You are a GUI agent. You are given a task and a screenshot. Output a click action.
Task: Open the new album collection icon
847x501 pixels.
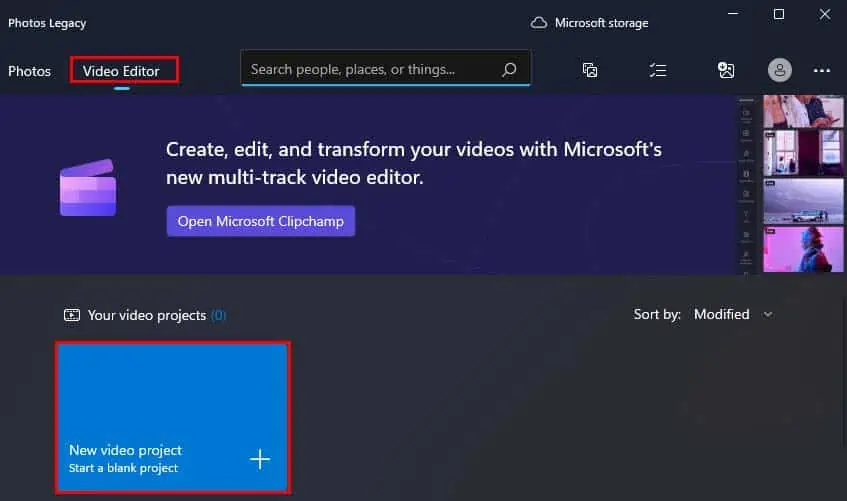pos(590,70)
